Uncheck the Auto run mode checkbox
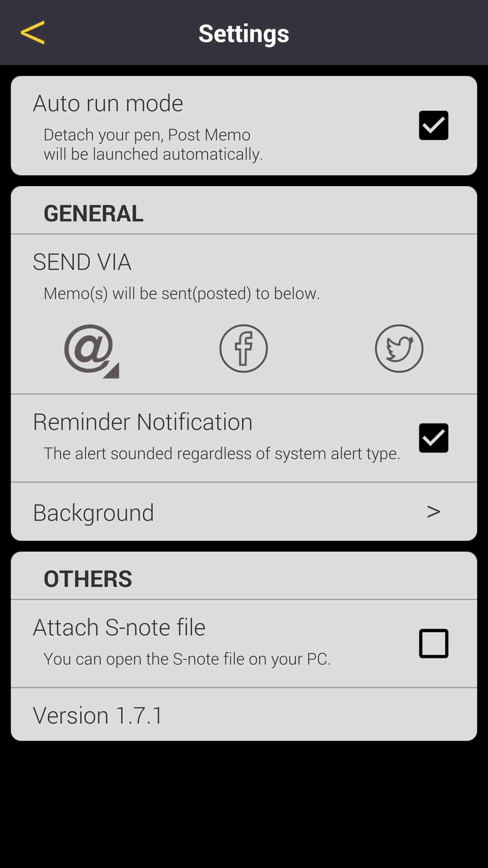This screenshot has height=868, width=488. (x=433, y=125)
